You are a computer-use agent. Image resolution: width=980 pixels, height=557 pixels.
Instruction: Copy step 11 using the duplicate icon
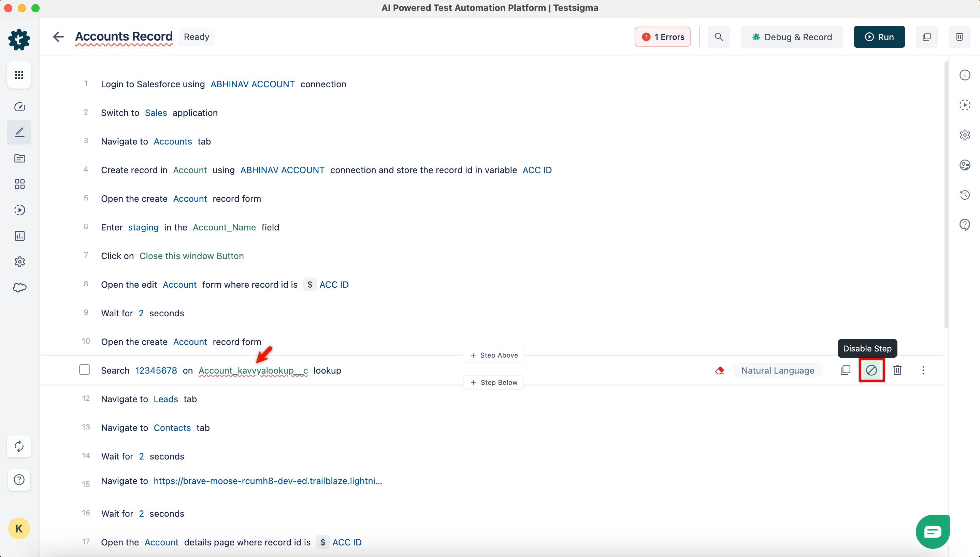(x=845, y=370)
